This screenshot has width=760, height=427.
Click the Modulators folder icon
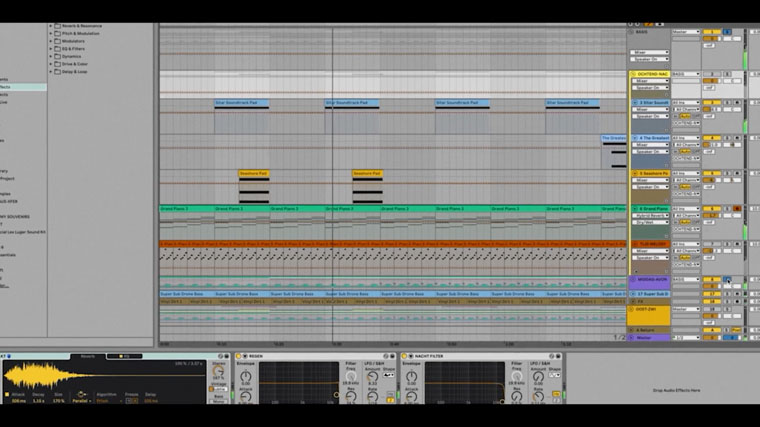[58, 41]
